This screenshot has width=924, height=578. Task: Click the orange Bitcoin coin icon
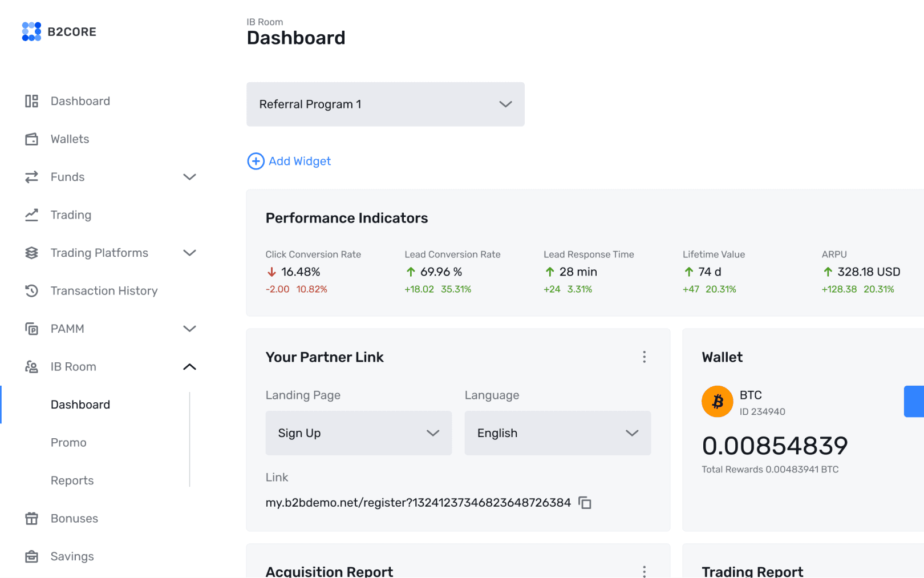[x=718, y=402]
